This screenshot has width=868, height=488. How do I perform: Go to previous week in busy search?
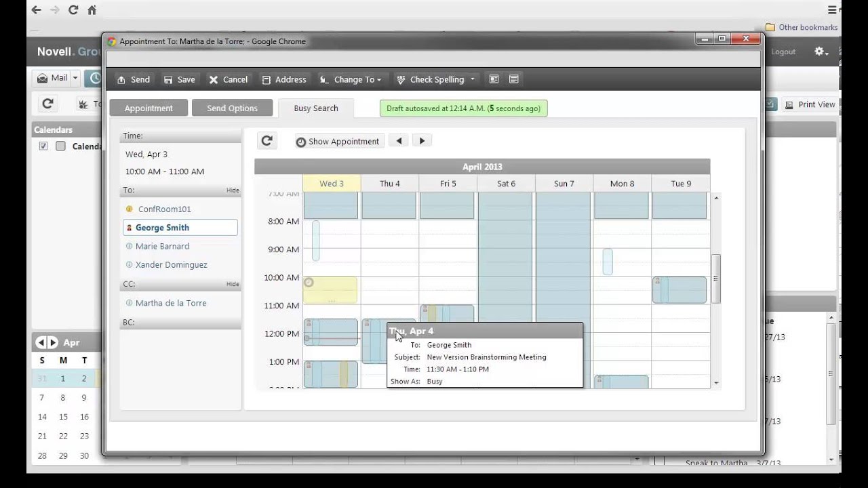pyautogui.click(x=399, y=141)
